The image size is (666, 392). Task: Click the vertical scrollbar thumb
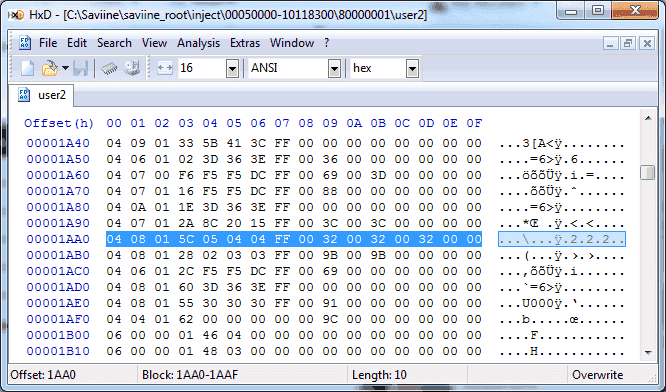[x=648, y=172]
